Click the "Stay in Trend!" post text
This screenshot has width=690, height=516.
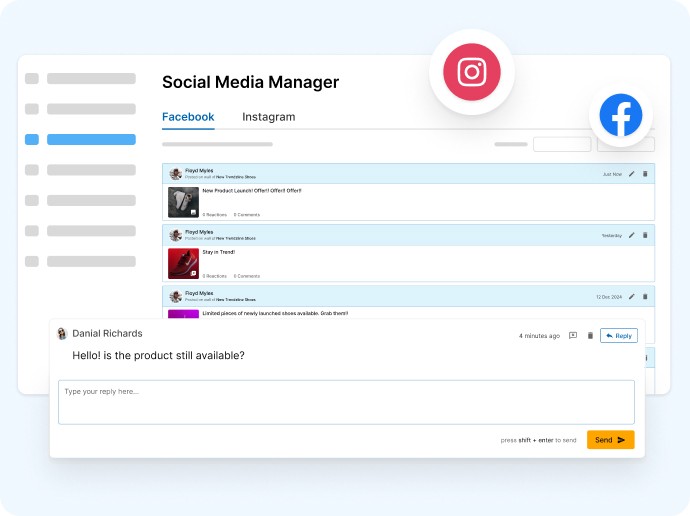pyautogui.click(x=219, y=252)
